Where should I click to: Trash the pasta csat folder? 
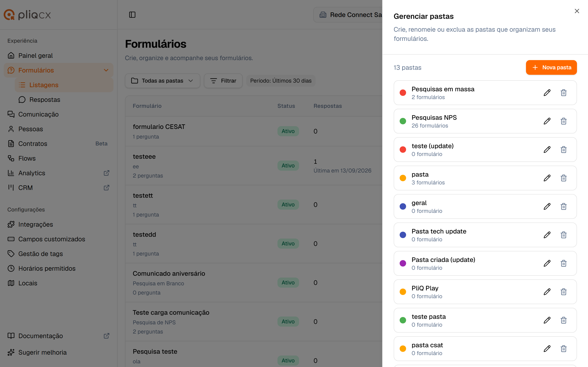click(563, 349)
